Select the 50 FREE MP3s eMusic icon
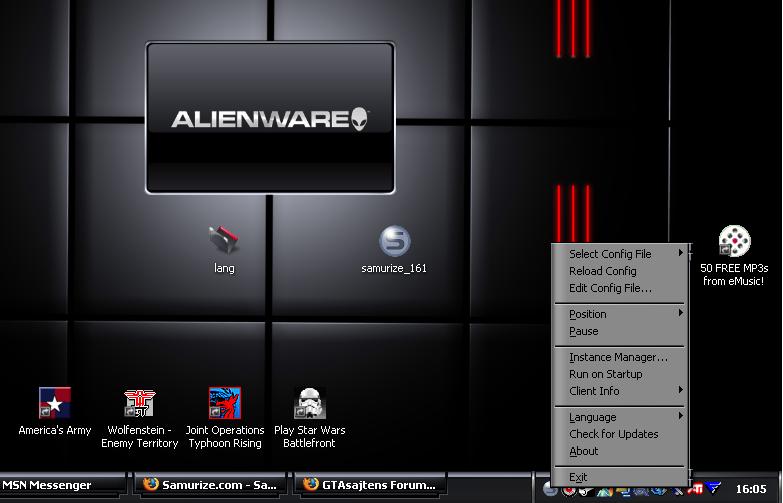 [x=734, y=242]
